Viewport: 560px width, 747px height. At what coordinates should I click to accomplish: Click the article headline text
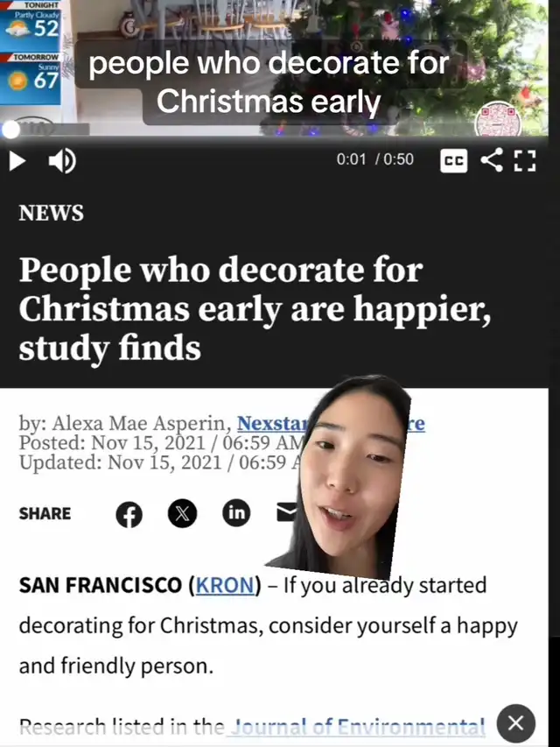tap(255, 309)
